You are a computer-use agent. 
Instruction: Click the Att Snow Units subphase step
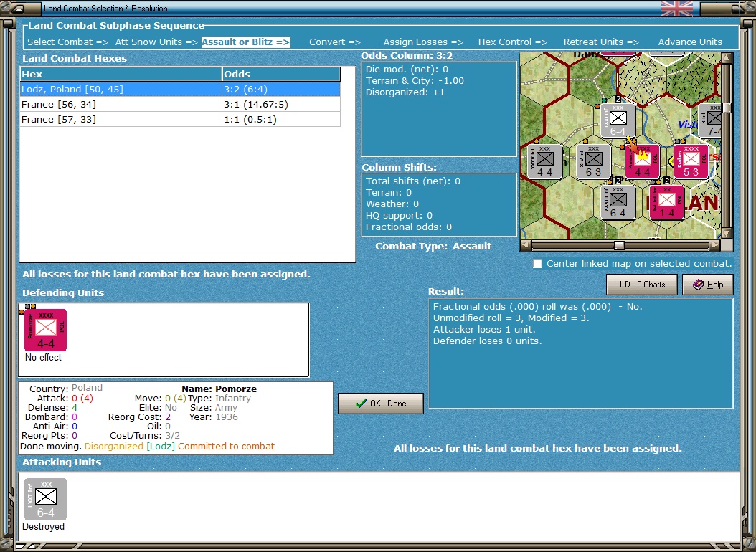156,42
